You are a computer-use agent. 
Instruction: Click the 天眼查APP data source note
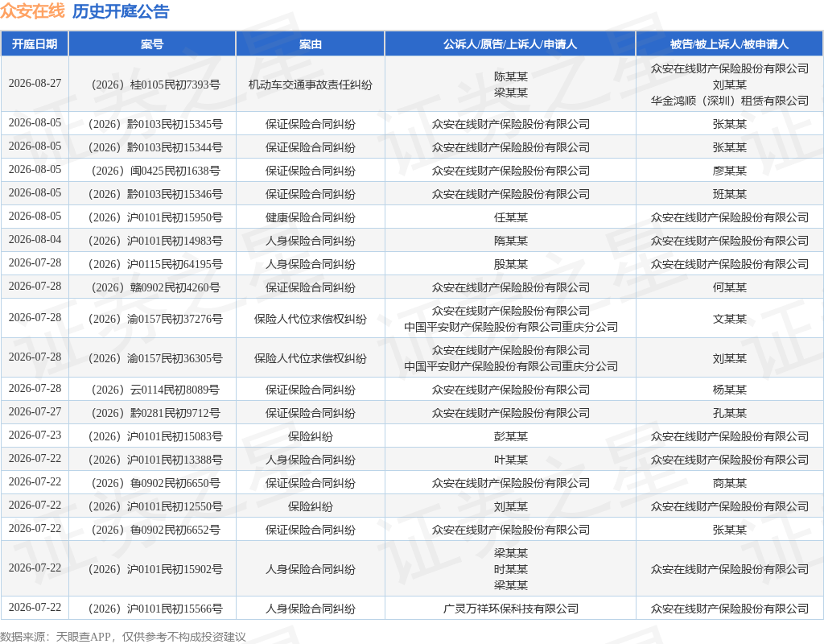123,637
